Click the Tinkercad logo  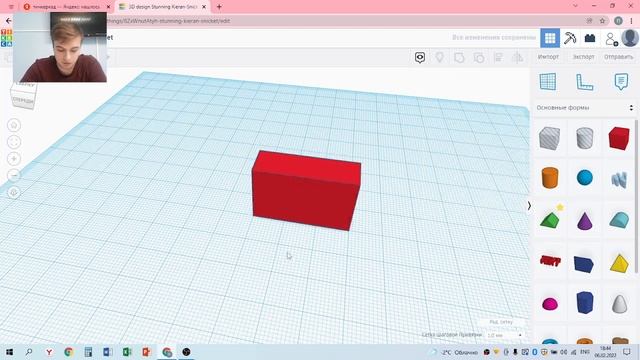pos(7,38)
